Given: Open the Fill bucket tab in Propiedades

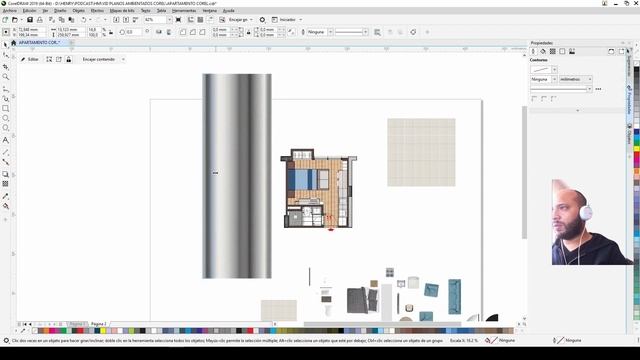Looking at the screenshot, I should pyautogui.click(x=543, y=51).
